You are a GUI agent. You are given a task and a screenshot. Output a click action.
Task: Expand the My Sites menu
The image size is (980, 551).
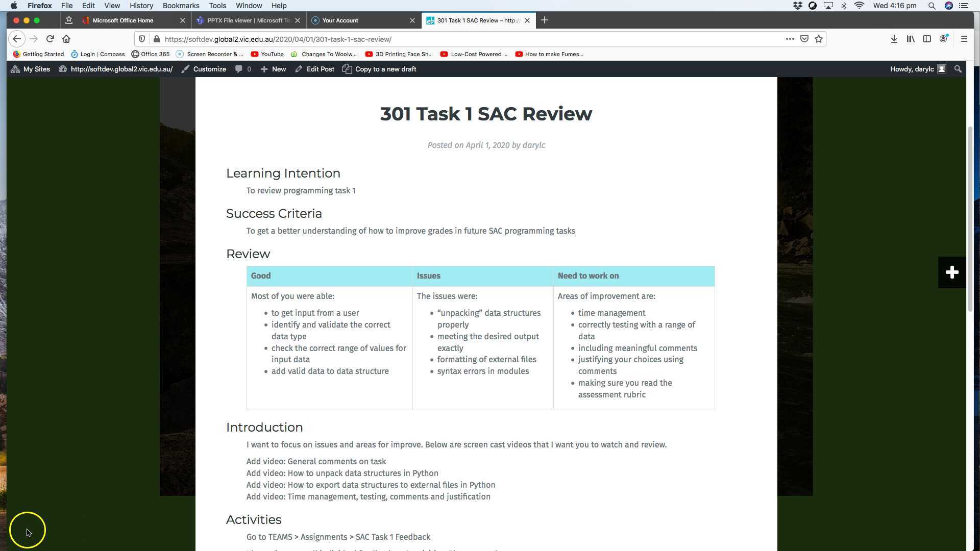[30, 69]
